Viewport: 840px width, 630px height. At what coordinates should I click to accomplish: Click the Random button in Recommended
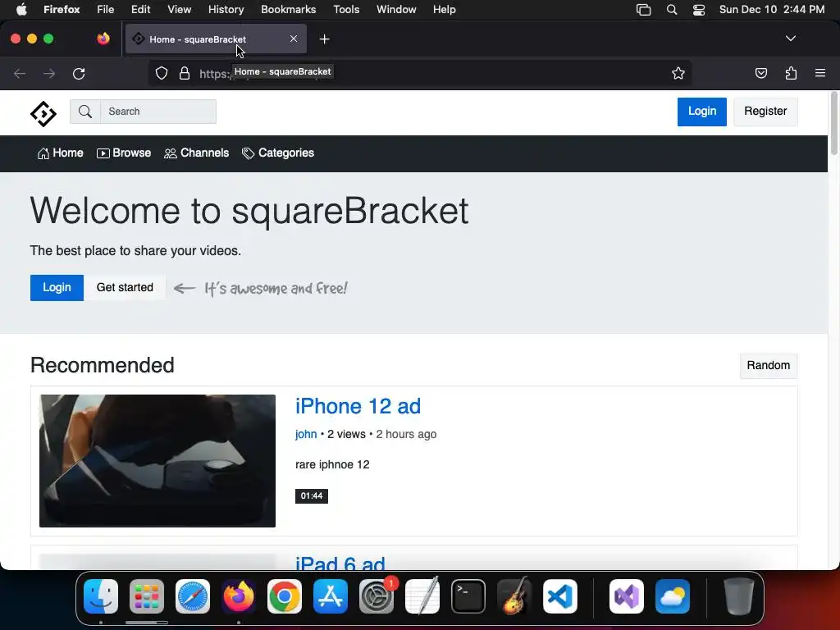point(768,366)
